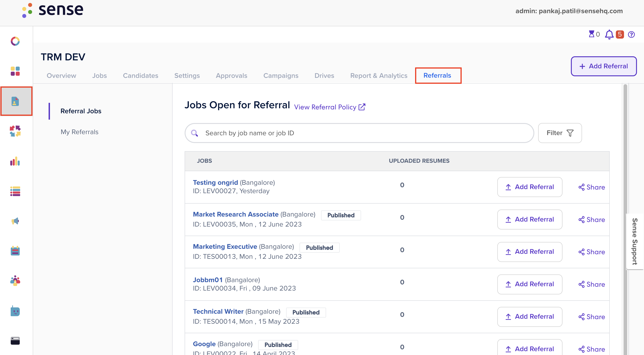The image size is (644, 355).
Task: Share the Technical Writer job
Action: (x=592, y=317)
